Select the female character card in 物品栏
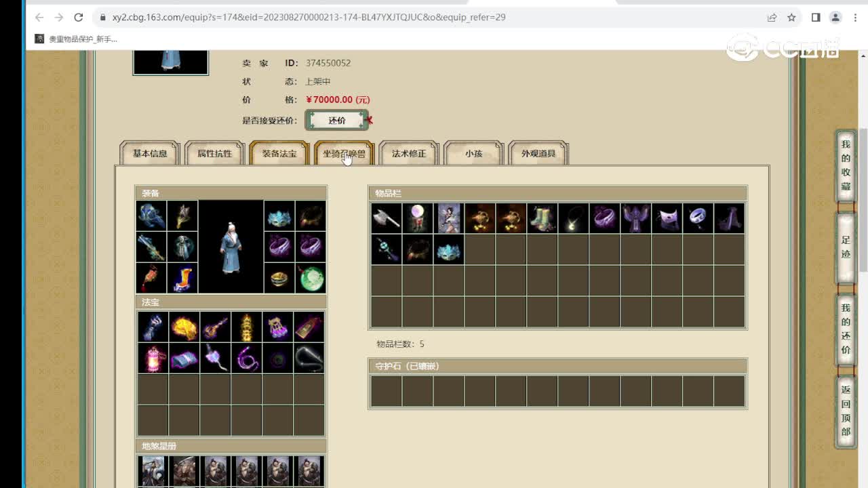 449,218
